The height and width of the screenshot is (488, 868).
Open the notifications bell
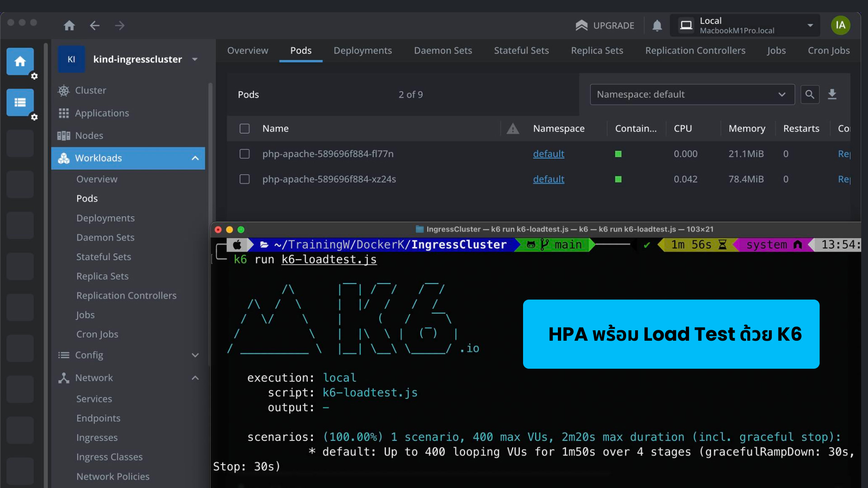pyautogui.click(x=657, y=25)
